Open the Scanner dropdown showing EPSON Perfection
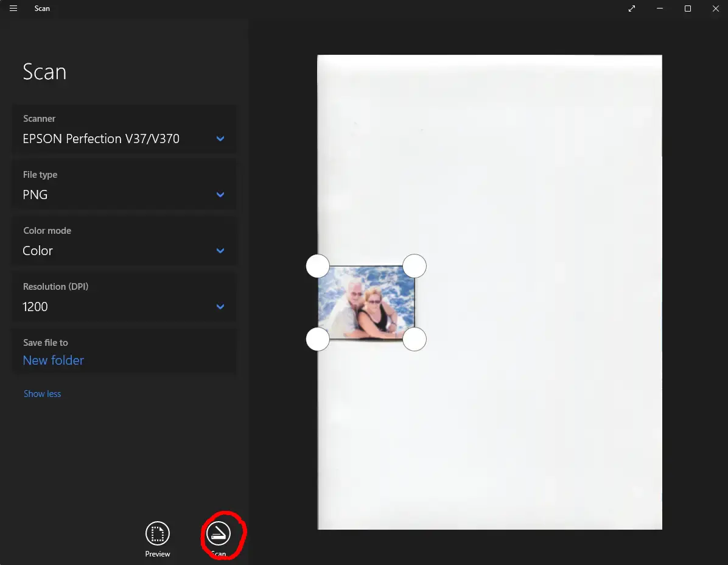The width and height of the screenshot is (728, 565). click(x=124, y=139)
